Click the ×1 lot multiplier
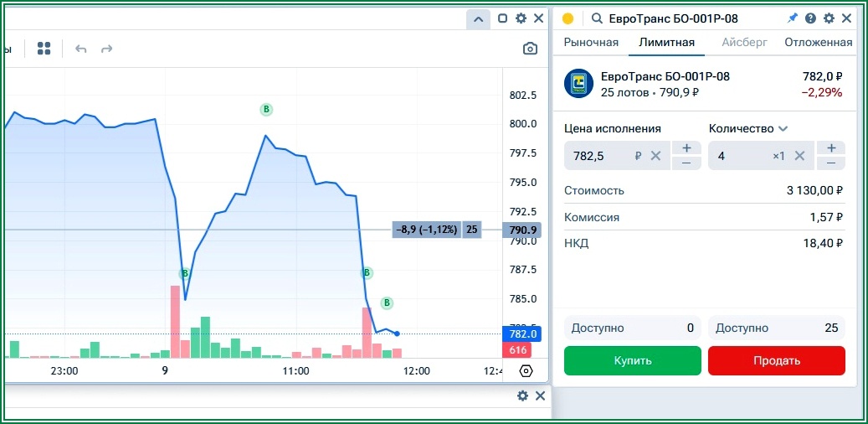Viewport: 868px width, 424px height. (779, 156)
